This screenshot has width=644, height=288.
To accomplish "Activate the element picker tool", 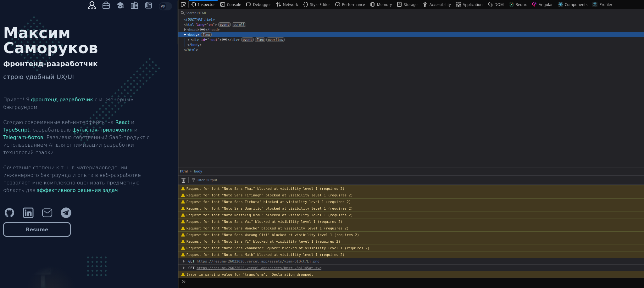I will 183,4.
